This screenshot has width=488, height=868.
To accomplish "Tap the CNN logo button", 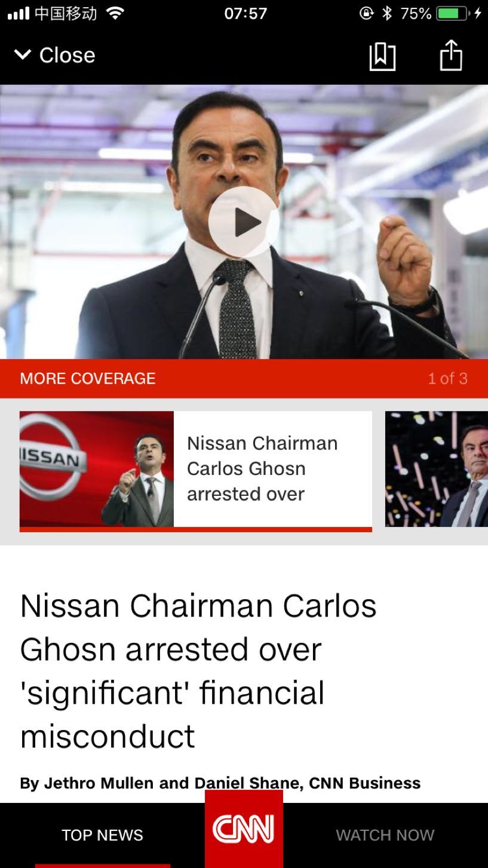I will [244, 829].
